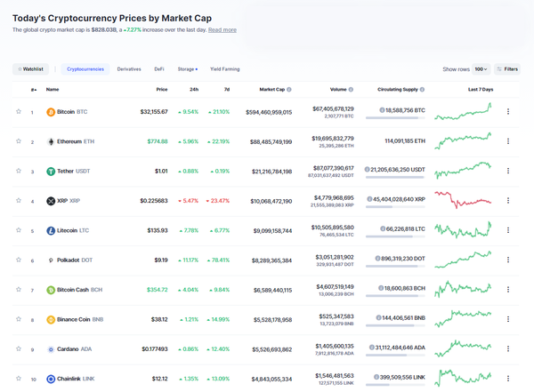The image size is (534, 392).
Task: Click the Ethereum coin logo icon
Action: click(x=51, y=141)
